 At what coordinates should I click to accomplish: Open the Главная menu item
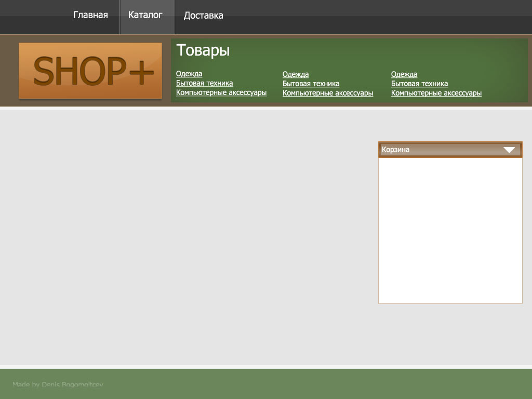click(90, 15)
